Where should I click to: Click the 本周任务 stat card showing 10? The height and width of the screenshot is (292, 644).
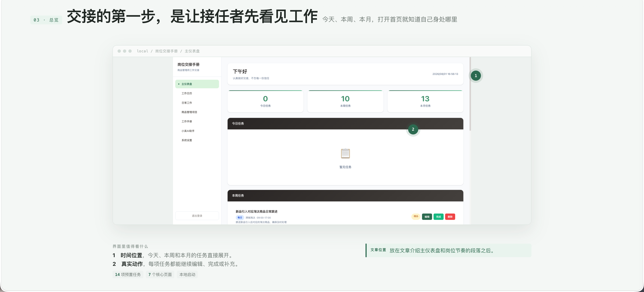click(345, 101)
